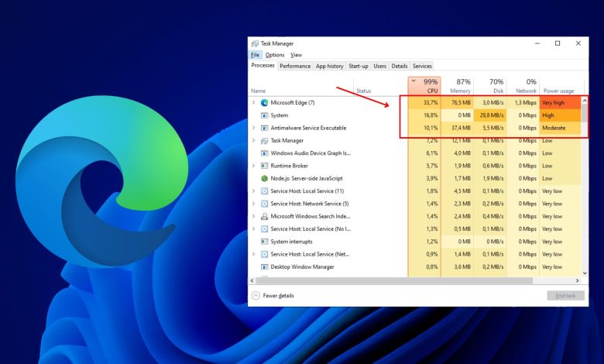
Task: Click the Service Host: Local Service (11) icon
Action: point(264,191)
